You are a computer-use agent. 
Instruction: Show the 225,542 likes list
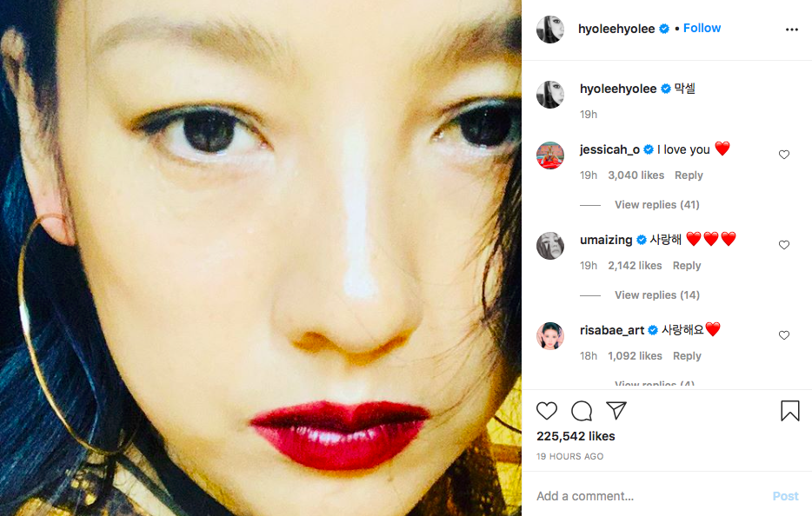[576, 436]
